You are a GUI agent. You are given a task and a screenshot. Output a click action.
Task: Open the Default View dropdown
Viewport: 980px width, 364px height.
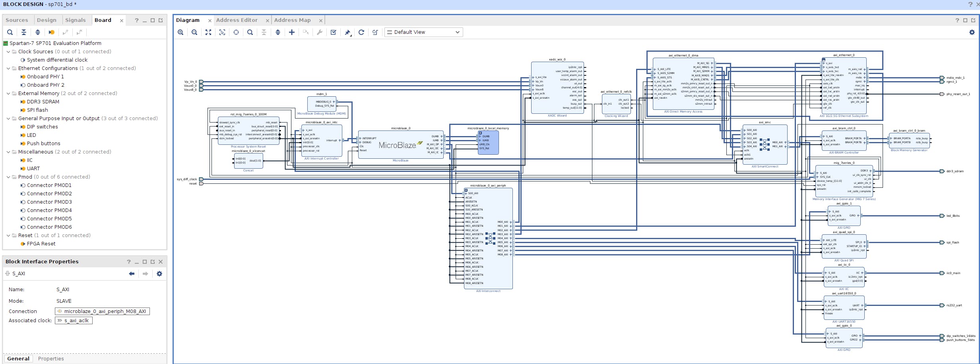[x=424, y=32]
